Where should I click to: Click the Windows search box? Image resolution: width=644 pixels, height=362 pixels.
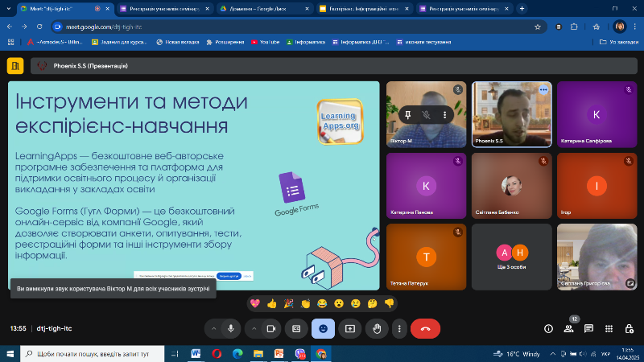(92, 354)
